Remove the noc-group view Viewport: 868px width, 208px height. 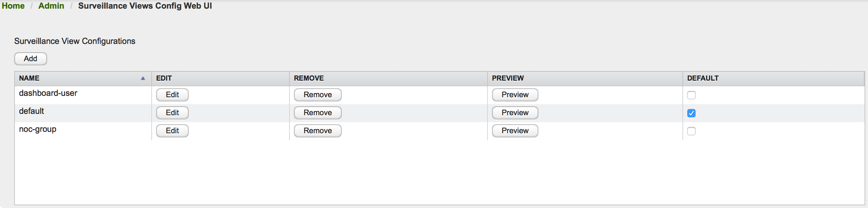coord(317,130)
